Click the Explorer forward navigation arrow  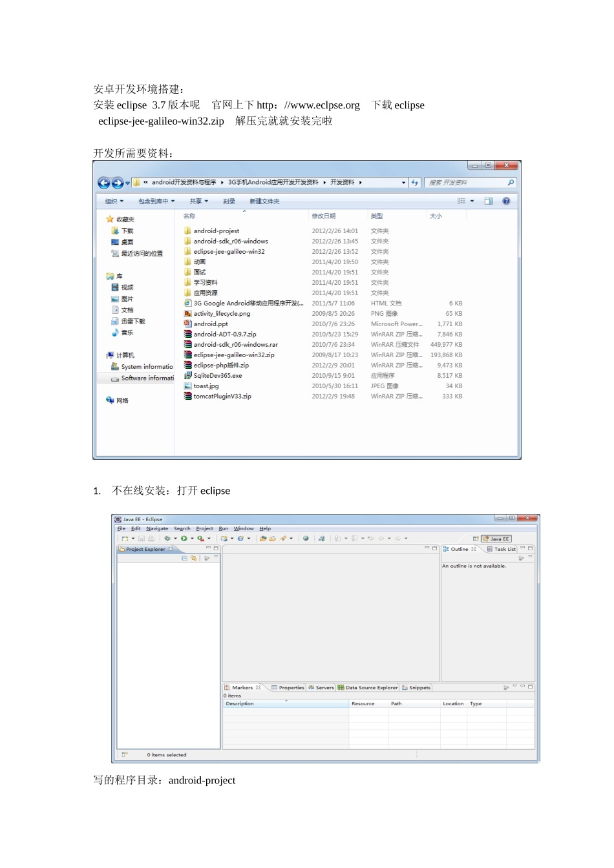pyautogui.click(x=118, y=183)
